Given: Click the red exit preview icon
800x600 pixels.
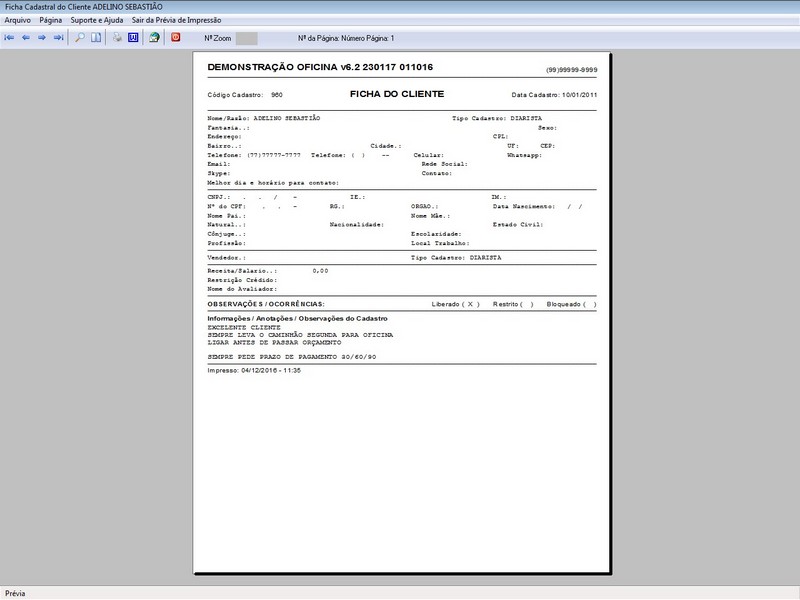Looking at the screenshot, I should coord(176,37).
